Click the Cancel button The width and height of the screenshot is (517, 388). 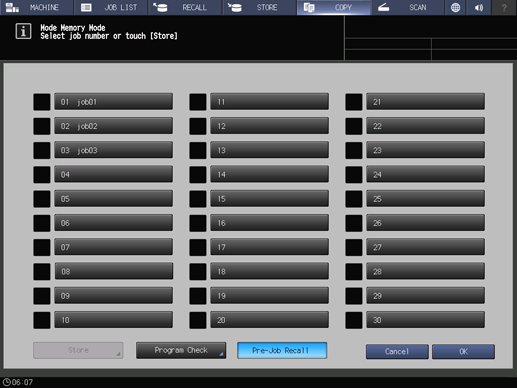click(x=397, y=352)
